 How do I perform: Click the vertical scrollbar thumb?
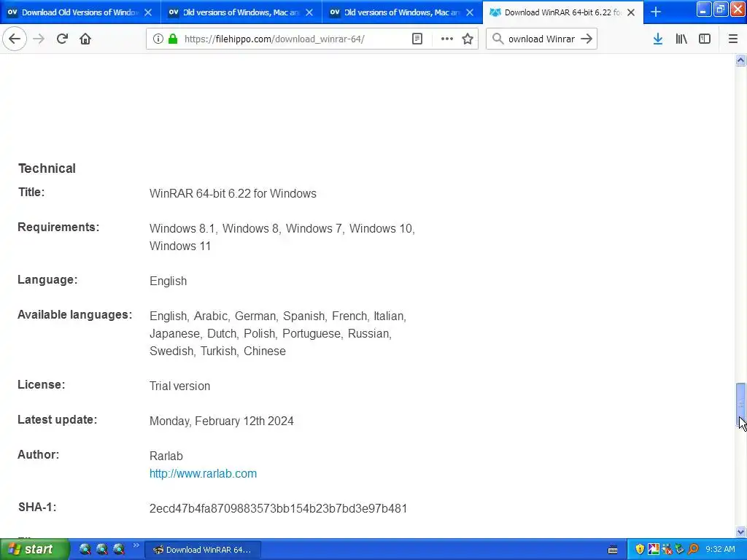(740, 404)
